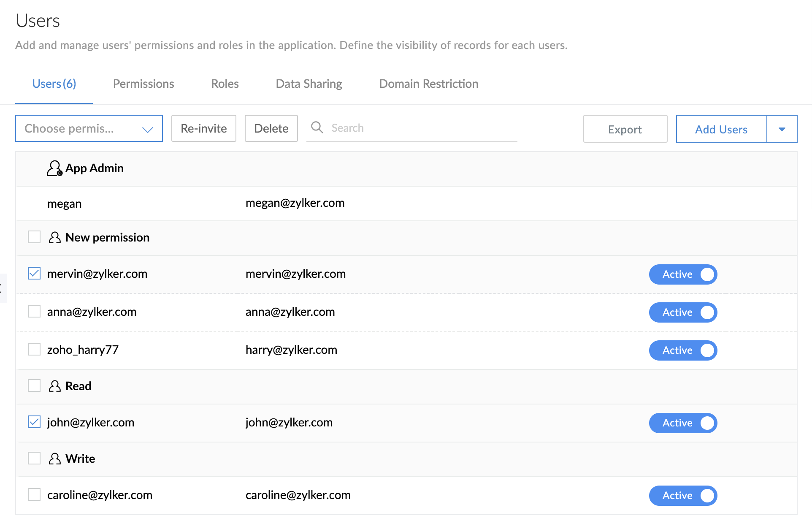The image size is (812, 532).
Task: Uncheck the mervin@zylker.com checkbox
Action: pyautogui.click(x=34, y=274)
